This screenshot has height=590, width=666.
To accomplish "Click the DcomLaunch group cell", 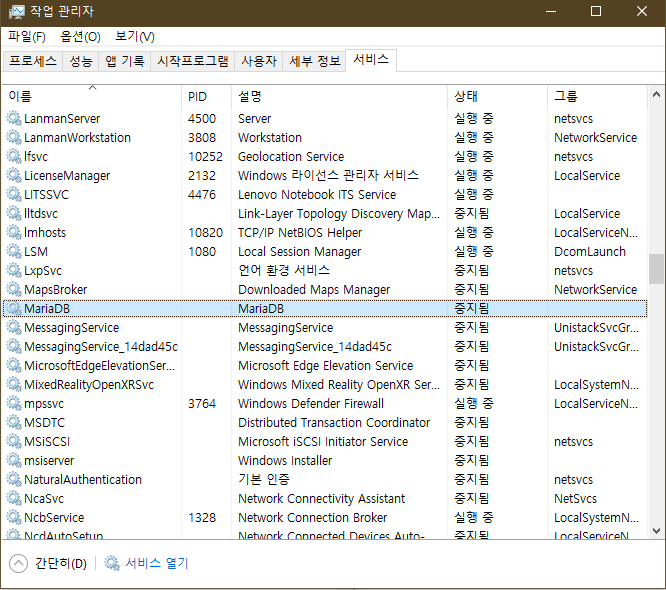I will click(590, 251).
